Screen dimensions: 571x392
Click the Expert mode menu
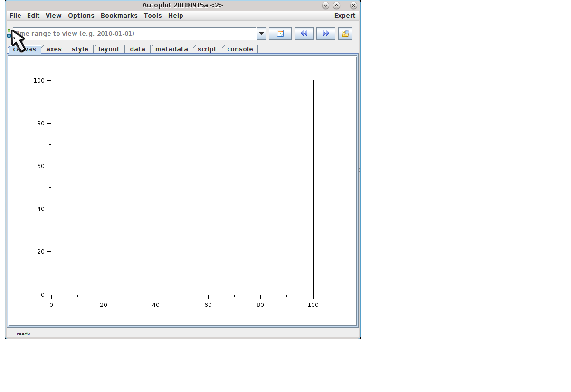click(x=344, y=16)
